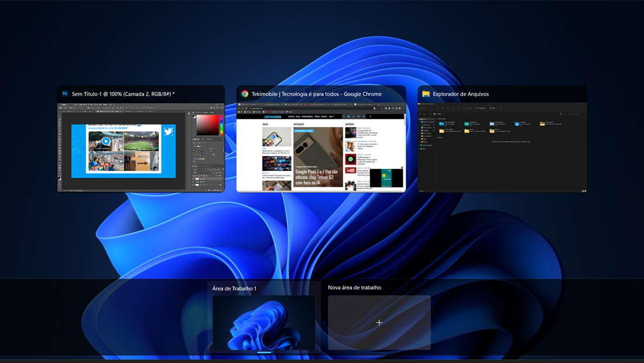
Task: Click the Área de Trabalho 1 label
Action: pos(234,288)
